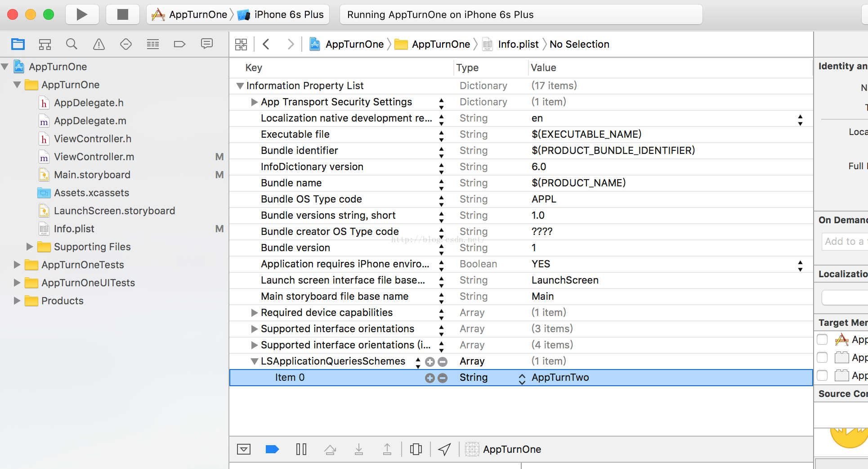
Task: Open the AppTurnOne scheme selector
Action: tap(189, 14)
